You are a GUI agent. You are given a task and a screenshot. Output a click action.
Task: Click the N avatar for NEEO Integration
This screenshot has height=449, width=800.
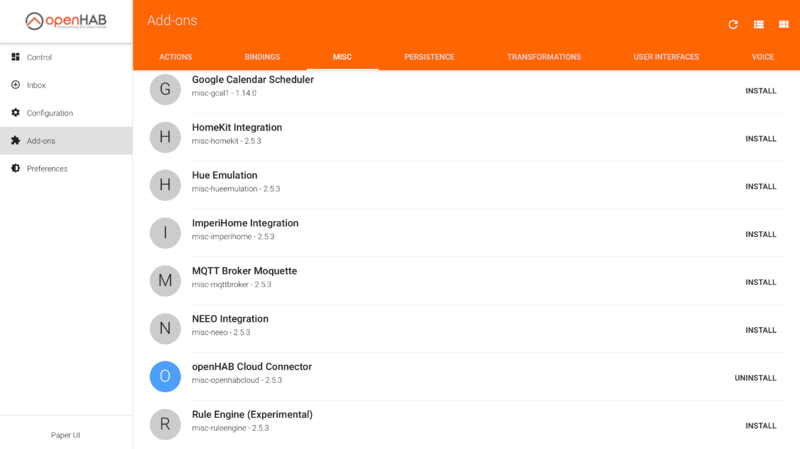[x=165, y=329]
